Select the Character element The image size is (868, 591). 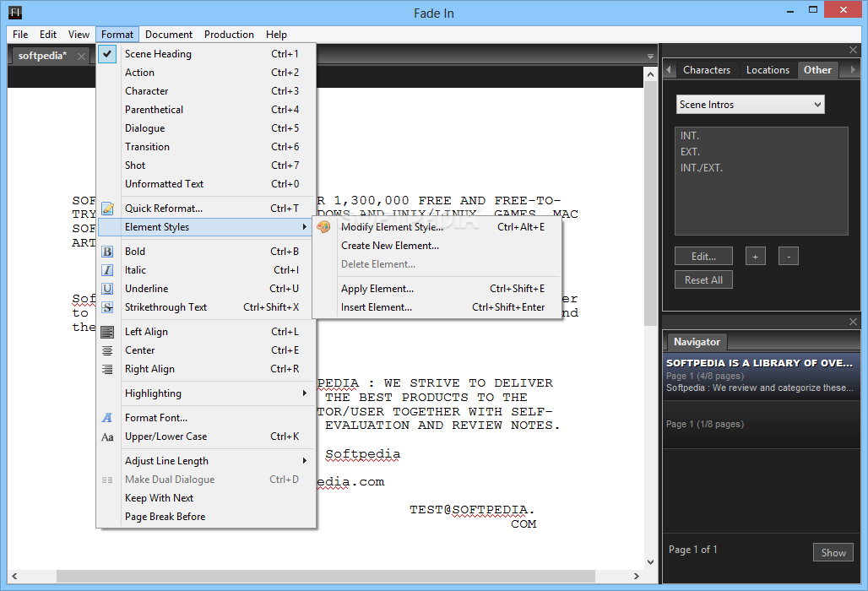(x=203, y=91)
